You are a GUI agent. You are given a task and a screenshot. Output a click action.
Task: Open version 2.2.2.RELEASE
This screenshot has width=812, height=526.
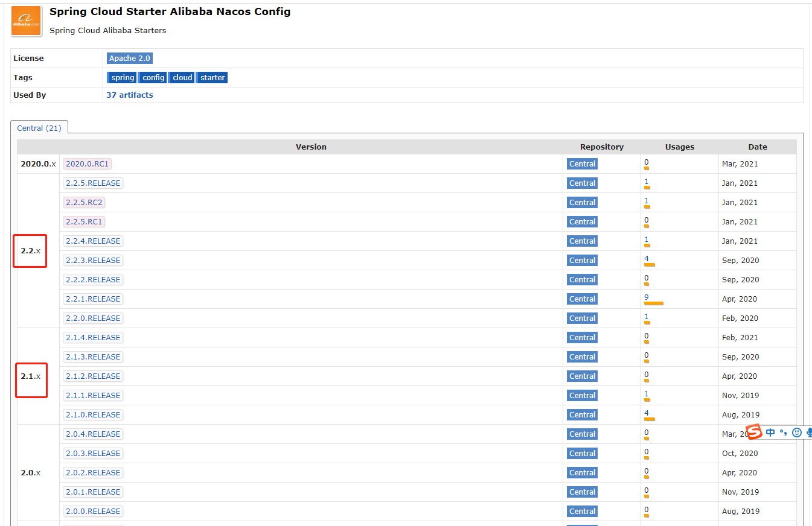click(x=93, y=280)
